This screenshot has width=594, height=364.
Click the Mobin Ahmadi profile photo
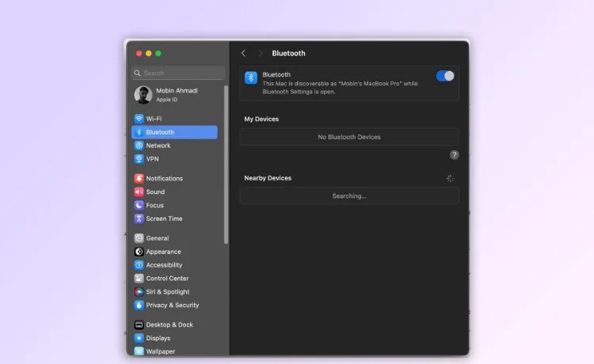pyautogui.click(x=143, y=95)
